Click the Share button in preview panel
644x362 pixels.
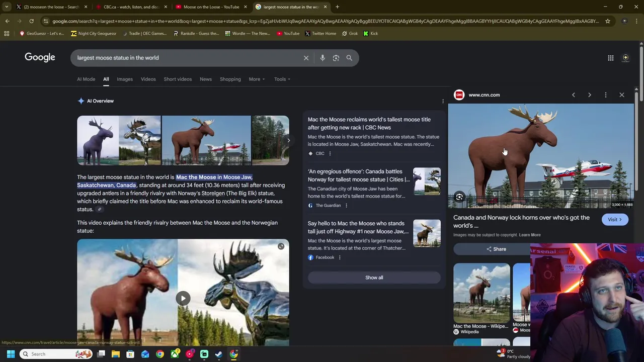496,249
